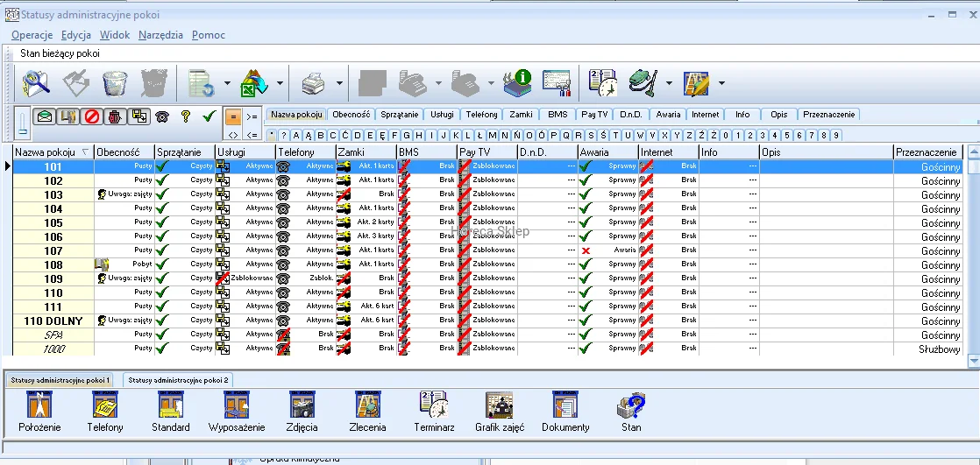Click the Sprzątanie filter tab button

click(399, 115)
